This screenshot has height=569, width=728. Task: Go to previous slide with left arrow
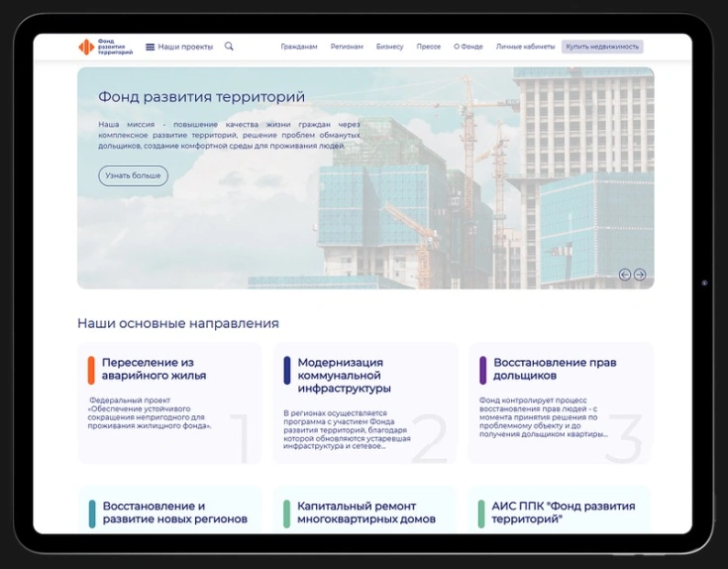pyautogui.click(x=625, y=275)
